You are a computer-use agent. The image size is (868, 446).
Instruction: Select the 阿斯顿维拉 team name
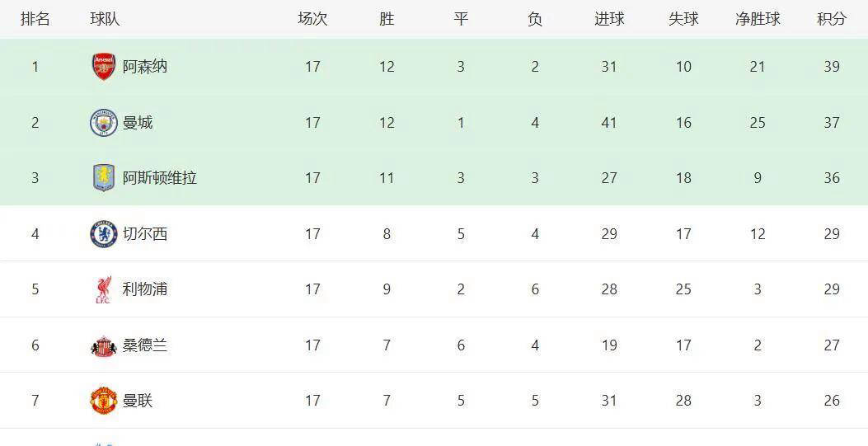(160, 178)
